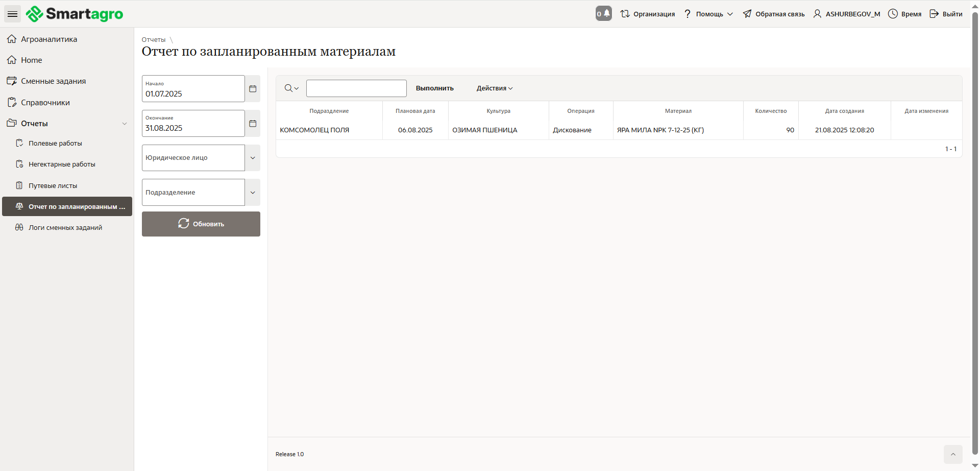Expand the Юридическое лицо dropdown
The width and height of the screenshot is (980, 471).
point(253,158)
